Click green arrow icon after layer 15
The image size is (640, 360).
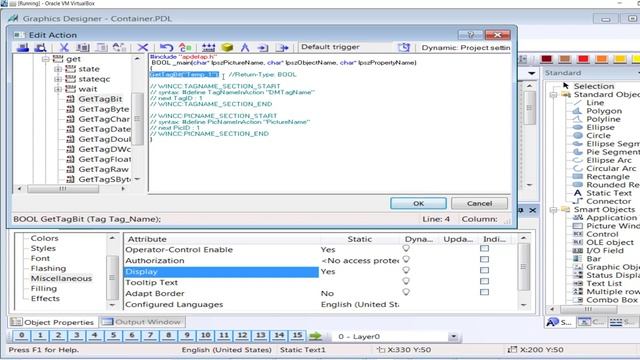(x=315, y=336)
